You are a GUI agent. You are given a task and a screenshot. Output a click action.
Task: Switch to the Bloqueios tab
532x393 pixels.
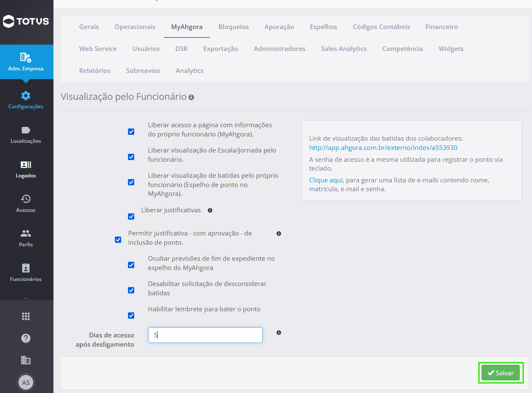click(x=234, y=27)
